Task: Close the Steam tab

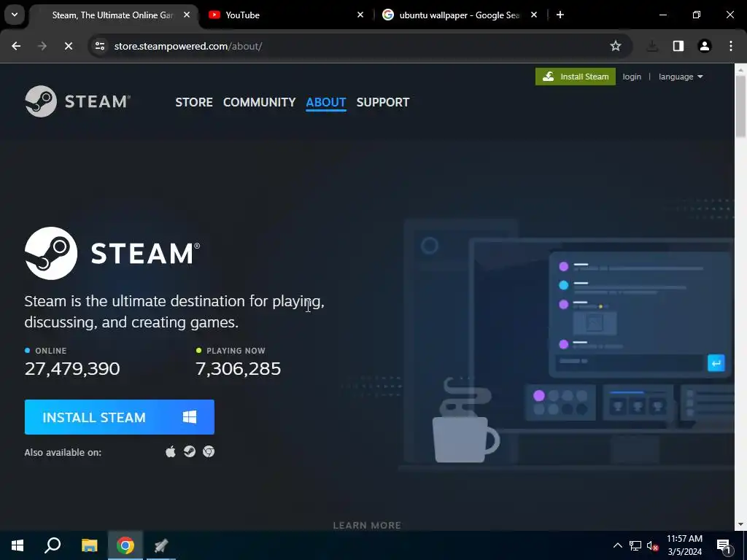Action: tap(187, 15)
